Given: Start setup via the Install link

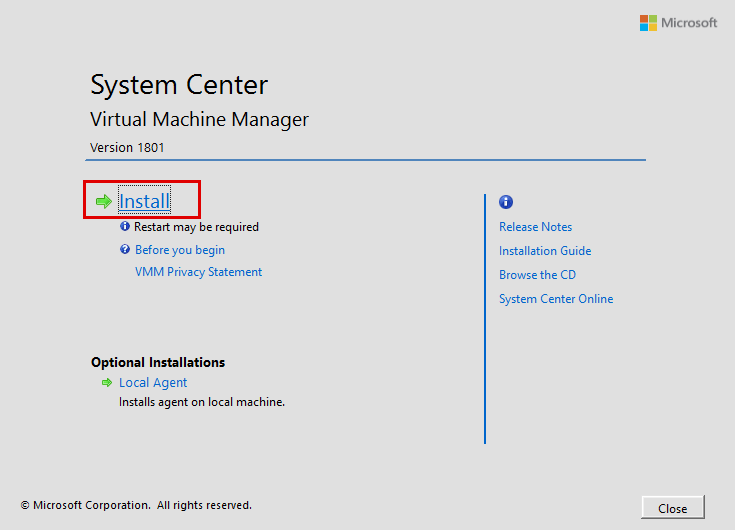Looking at the screenshot, I should tap(144, 201).
